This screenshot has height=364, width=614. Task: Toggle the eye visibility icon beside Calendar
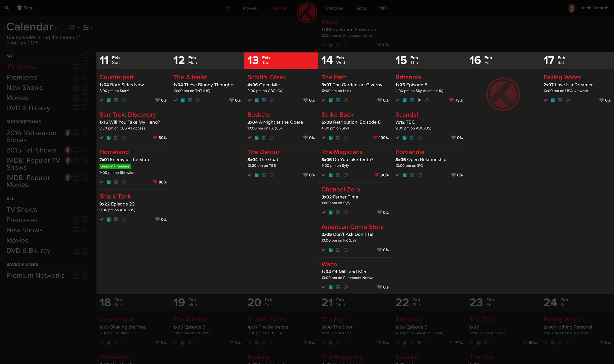pyautogui.click(x=72, y=28)
